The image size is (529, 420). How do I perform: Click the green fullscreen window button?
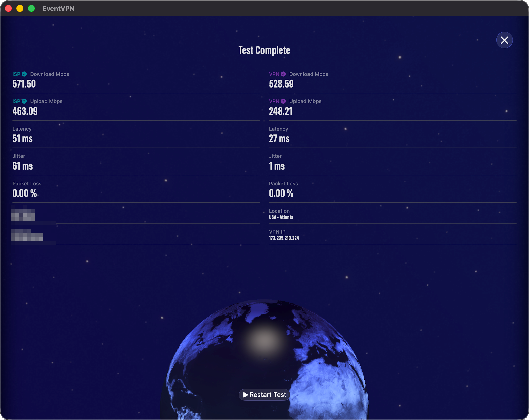[31, 9]
